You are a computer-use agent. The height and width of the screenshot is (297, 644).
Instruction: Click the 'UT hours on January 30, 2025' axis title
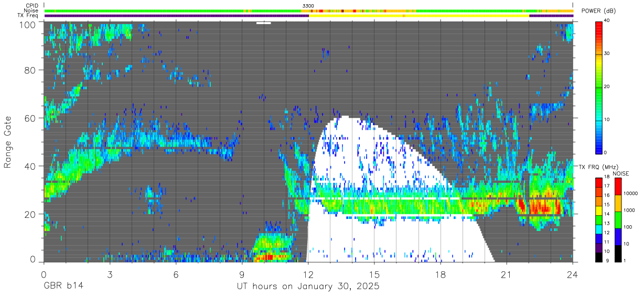point(307,287)
